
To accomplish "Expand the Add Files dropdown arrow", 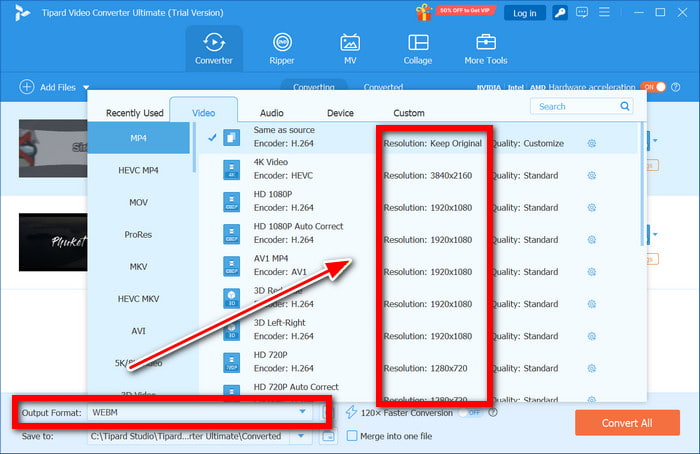I will [x=86, y=87].
